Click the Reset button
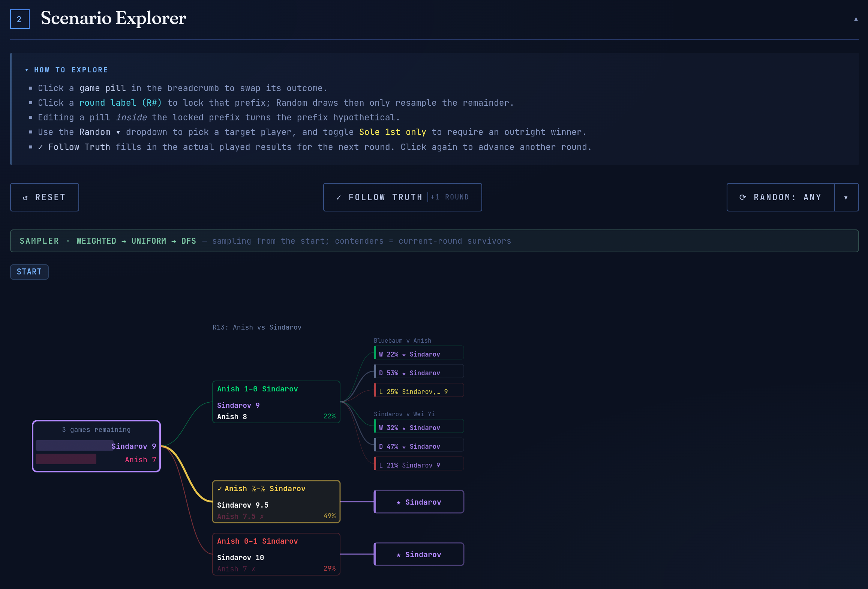868x589 pixels. (x=45, y=197)
